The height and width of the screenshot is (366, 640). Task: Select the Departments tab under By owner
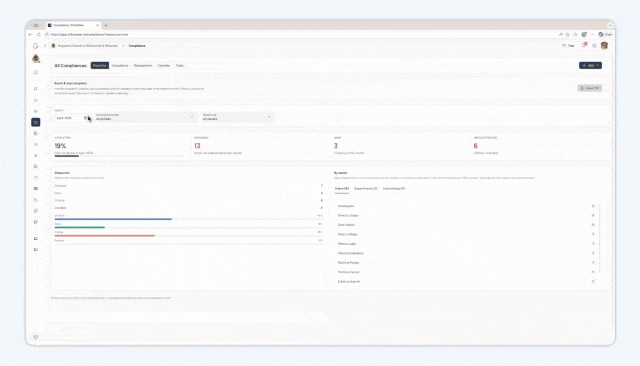click(x=366, y=189)
